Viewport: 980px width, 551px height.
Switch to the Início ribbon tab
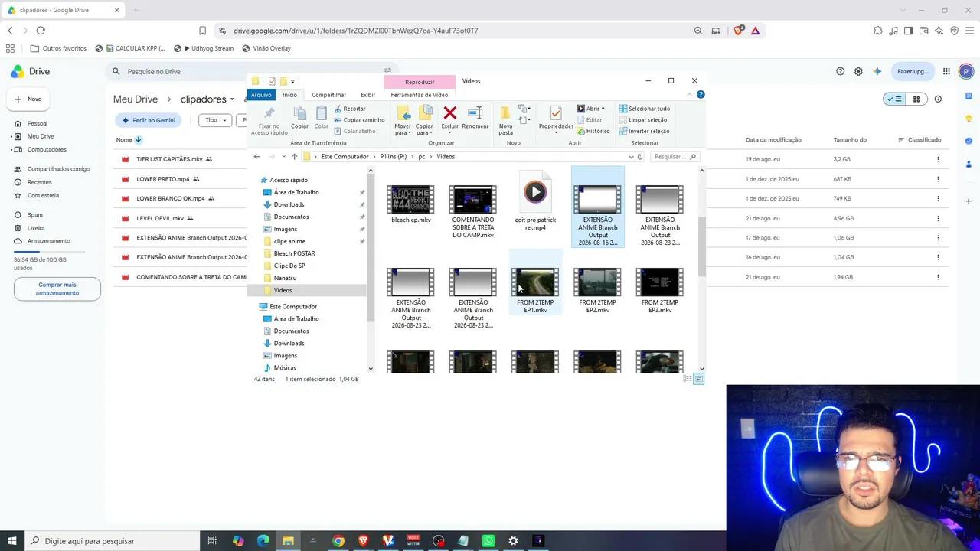(x=289, y=95)
